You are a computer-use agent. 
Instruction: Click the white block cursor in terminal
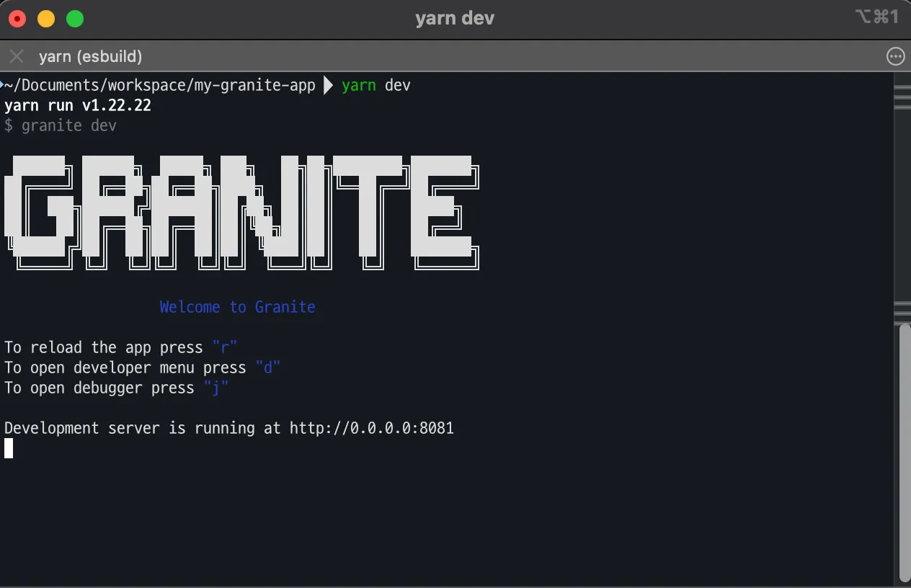point(9,448)
